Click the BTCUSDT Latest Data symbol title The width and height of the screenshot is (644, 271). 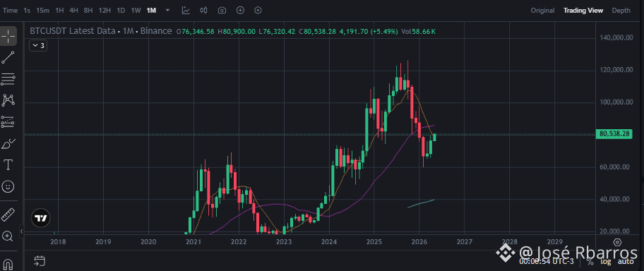point(73,31)
